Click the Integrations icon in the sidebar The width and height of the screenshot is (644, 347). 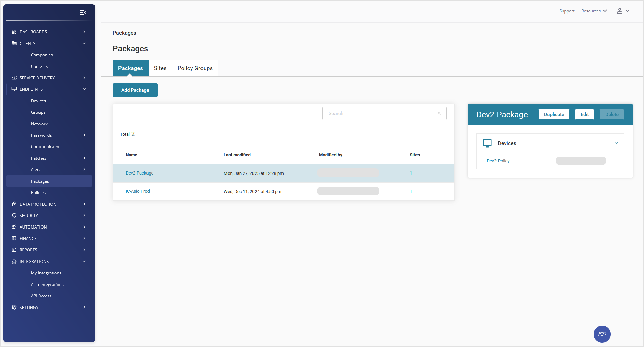[x=14, y=261]
